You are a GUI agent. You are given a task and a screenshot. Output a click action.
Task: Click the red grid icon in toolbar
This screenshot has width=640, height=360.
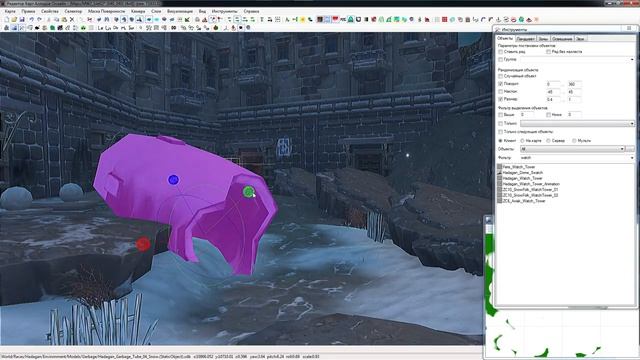click(444, 19)
